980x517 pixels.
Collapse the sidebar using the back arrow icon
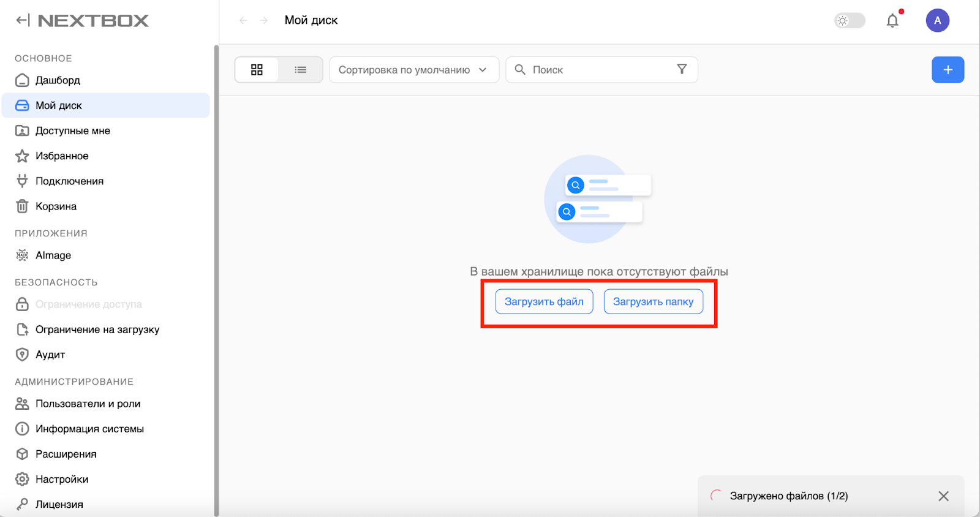point(23,20)
